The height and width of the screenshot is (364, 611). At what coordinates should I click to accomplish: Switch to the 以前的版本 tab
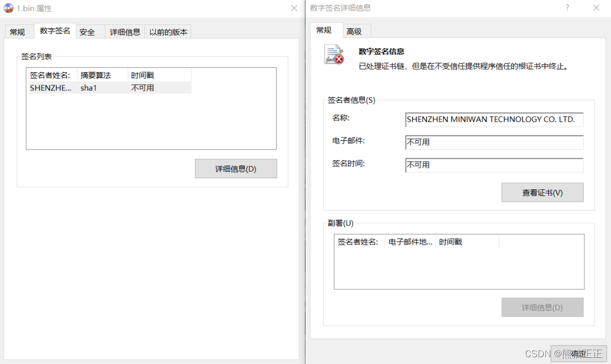tap(168, 32)
